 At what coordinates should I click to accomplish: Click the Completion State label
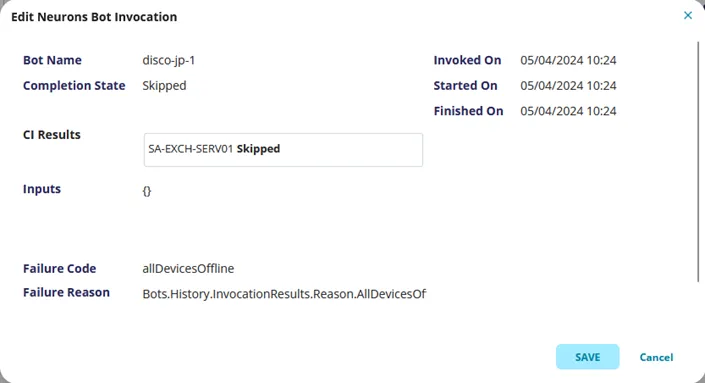pos(74,85)
